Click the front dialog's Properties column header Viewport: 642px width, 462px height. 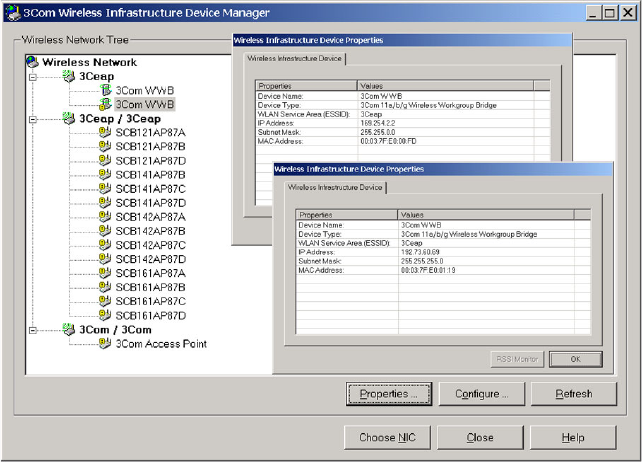346,215
